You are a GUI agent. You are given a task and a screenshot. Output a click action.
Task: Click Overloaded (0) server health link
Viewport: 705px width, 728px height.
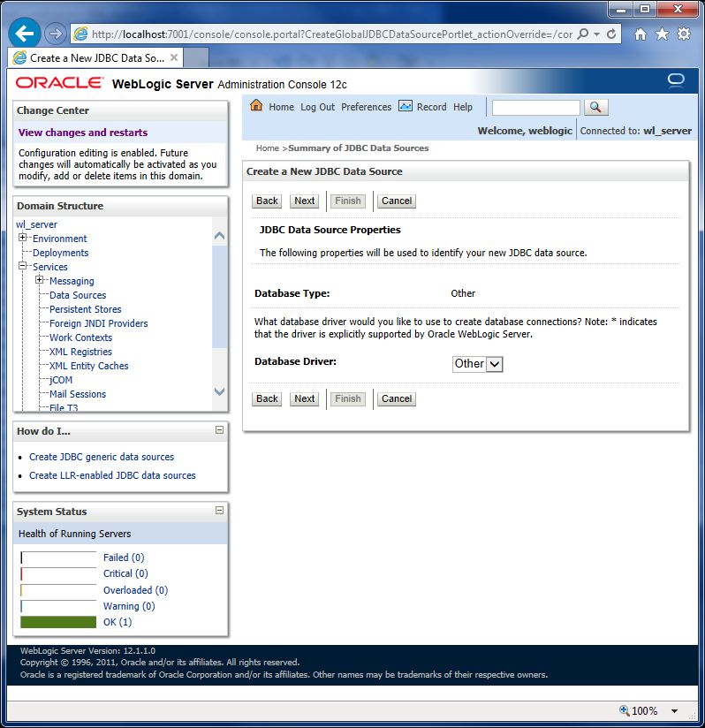[x=135, y=590]
